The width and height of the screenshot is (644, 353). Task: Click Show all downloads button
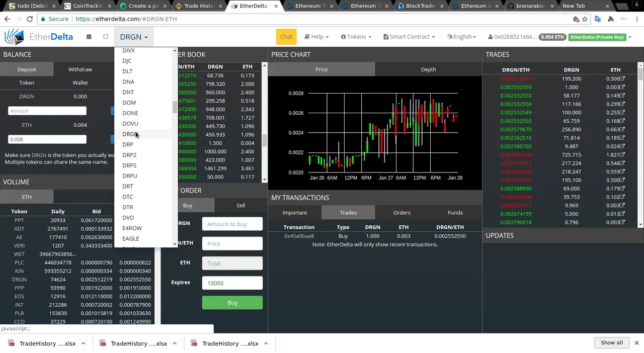point(612,343)
